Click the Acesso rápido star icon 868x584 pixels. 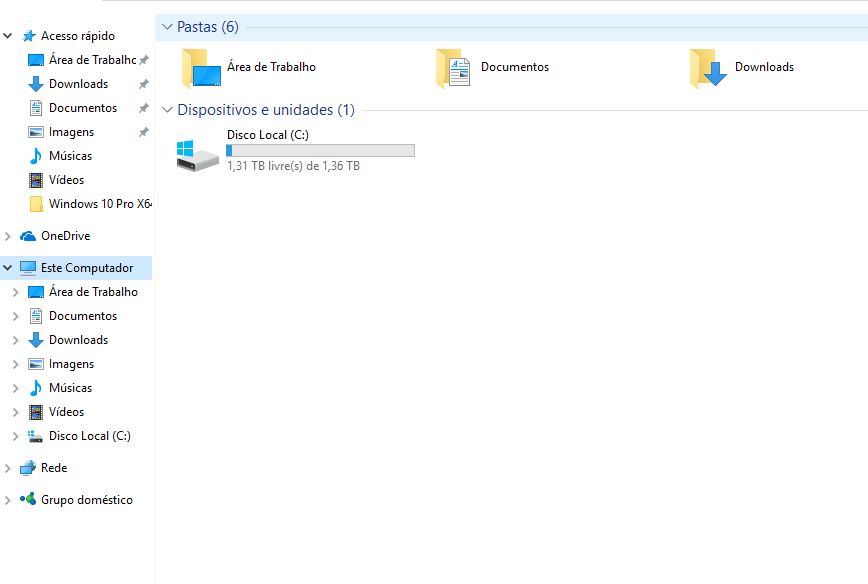(x=29, y=36)
